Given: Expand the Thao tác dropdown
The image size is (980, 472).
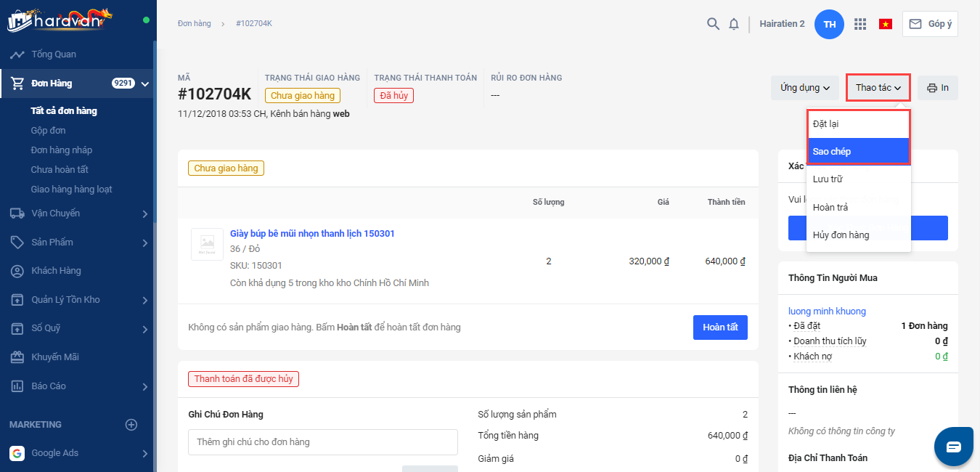Looking at the screenshot, I should pos(878,88).
